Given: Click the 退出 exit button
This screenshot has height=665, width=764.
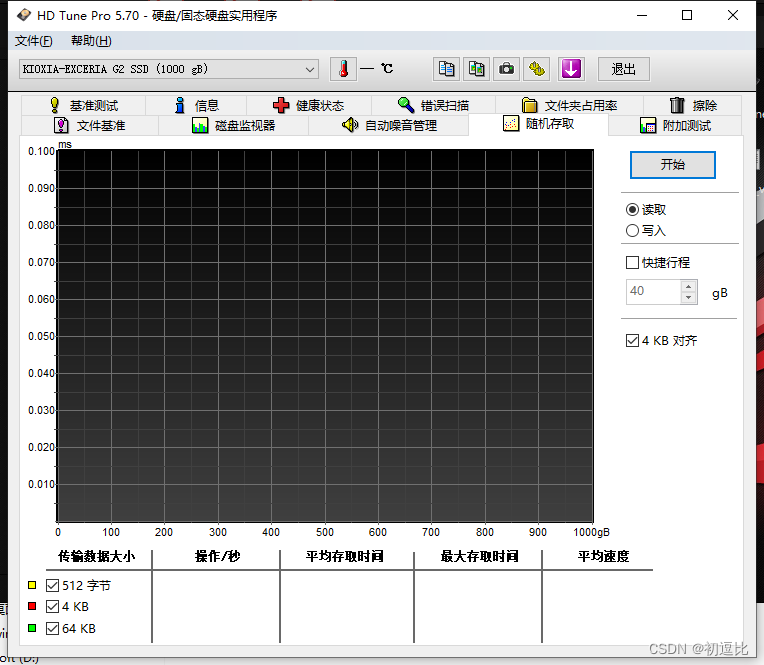Looking at the screenshot, I should click(x=623, y=69).
